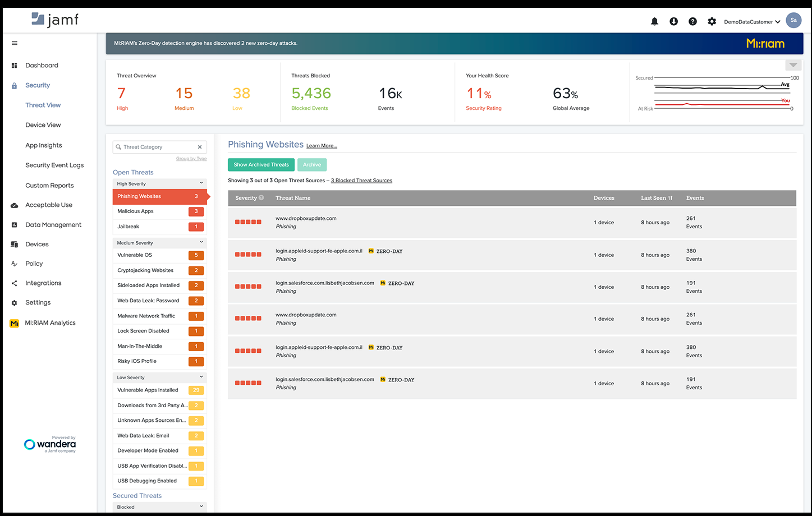Click the jamf logo
The width and height of the screenshot is (812, 516).
(55, 20)
